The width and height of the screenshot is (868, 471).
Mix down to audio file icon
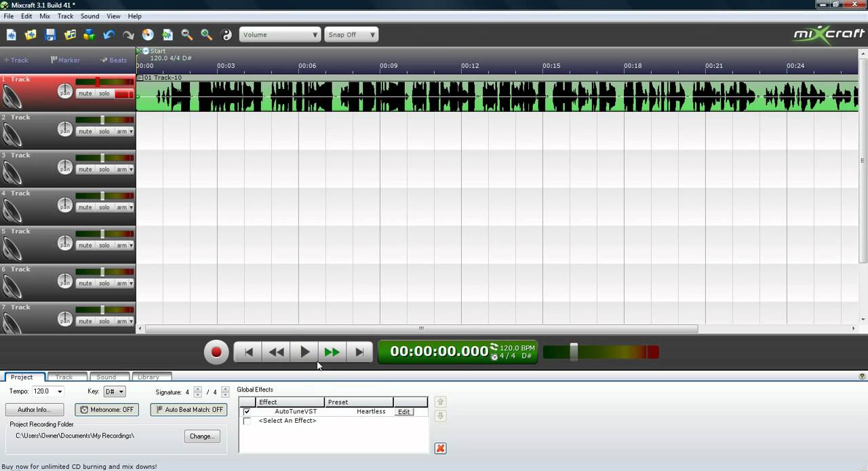167,35
